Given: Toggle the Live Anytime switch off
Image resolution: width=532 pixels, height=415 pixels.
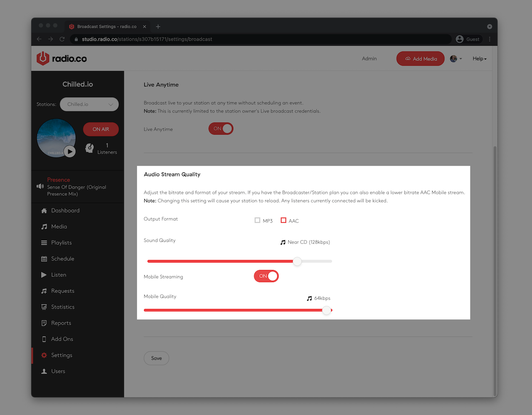Looking at the screenshot, I should (221, 129).
